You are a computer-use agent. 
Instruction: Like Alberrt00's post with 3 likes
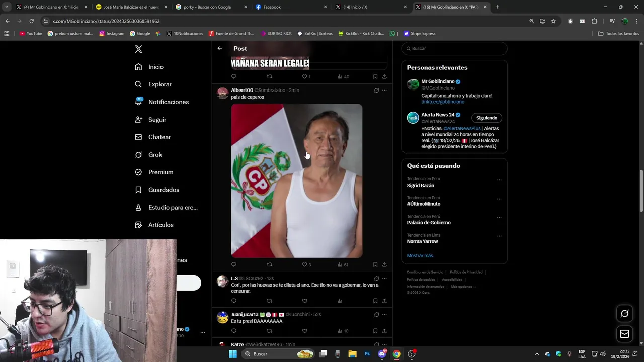pos(306,264)
